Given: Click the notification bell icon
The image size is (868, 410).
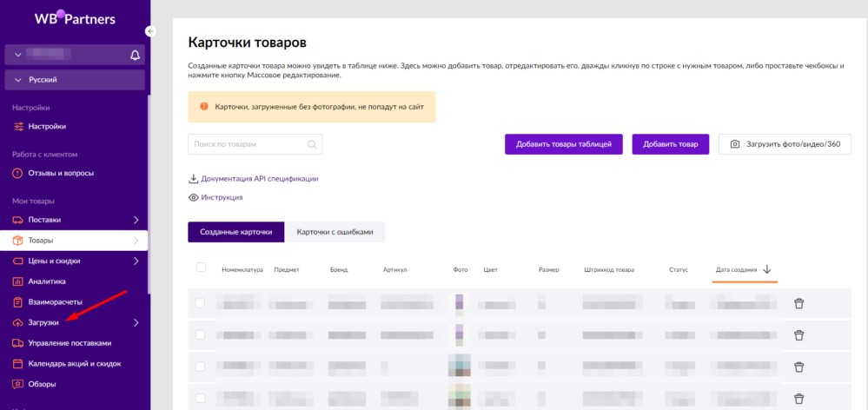Looking at the screenshot, I should [x=135, y=55].
